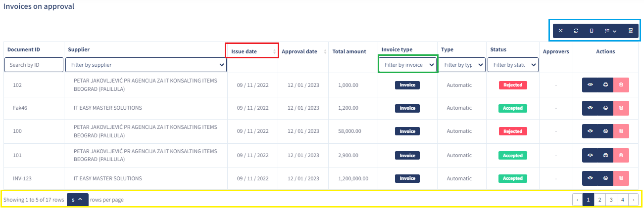
Task: Delete invoice INV-123
Action: tap(621, 178)
